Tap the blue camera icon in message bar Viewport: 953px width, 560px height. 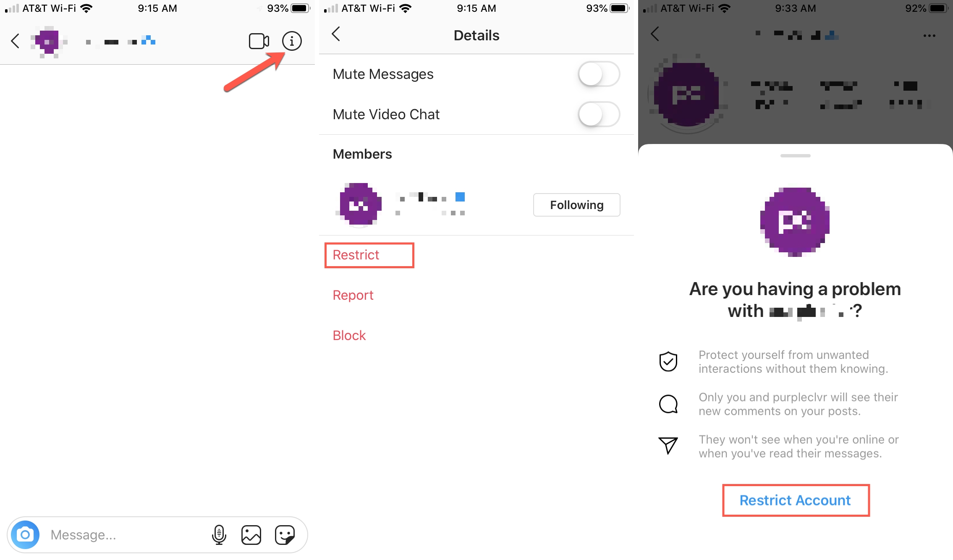pyautogui.click(x=25, y=535)
